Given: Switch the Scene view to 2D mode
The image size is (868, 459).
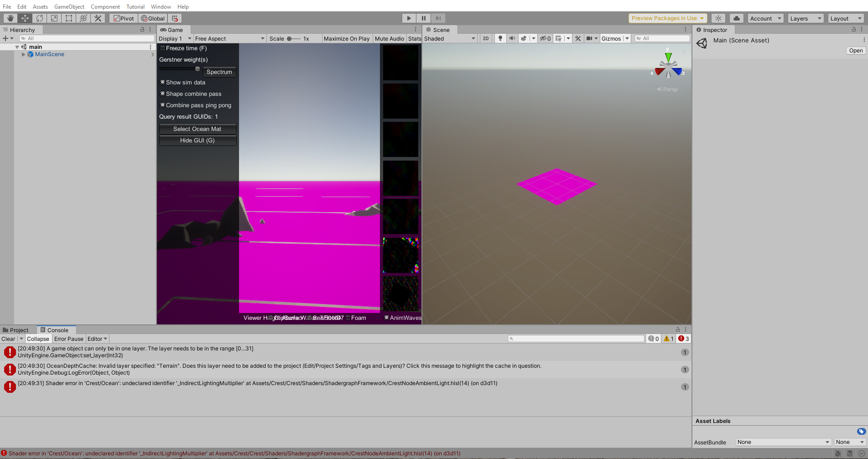Looking at the screenshot, I should click(x=485, y=38).
